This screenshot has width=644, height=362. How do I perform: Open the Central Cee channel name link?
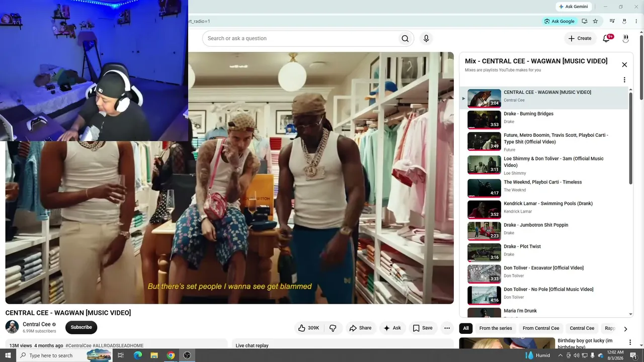(37, 324)
